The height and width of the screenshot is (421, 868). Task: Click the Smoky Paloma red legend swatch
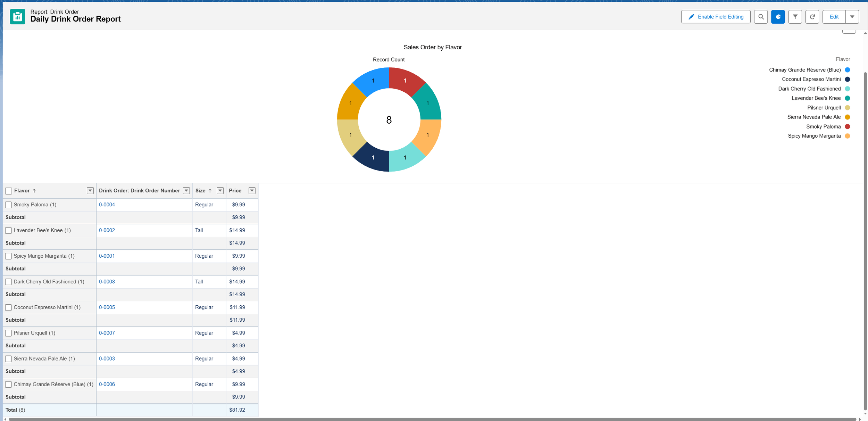(x=848, y=126)
